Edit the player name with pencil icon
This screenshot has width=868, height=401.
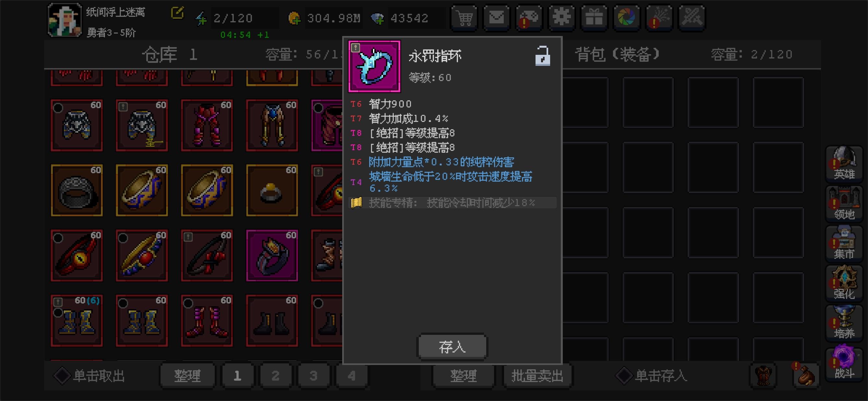177,13
